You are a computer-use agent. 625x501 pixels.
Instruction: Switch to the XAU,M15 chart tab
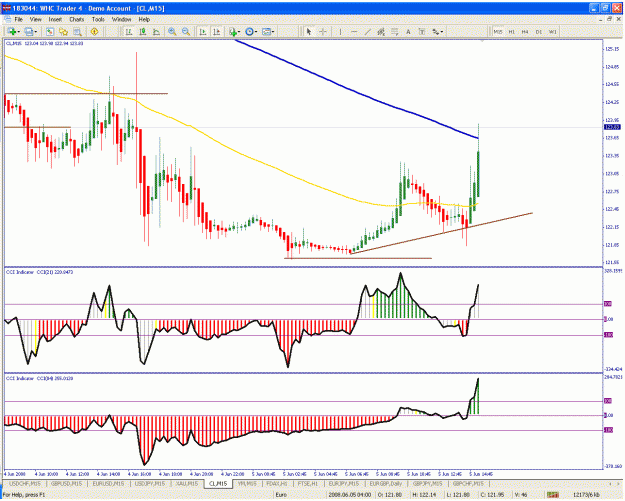click(187, 483)
